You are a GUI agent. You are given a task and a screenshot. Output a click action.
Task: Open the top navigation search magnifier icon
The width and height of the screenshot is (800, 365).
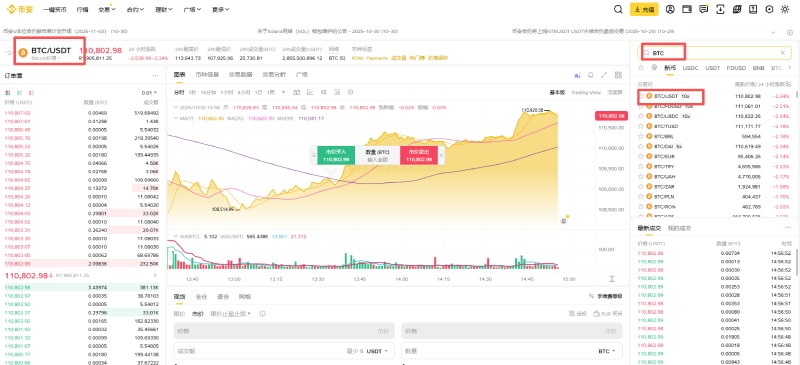pos(618,9)
